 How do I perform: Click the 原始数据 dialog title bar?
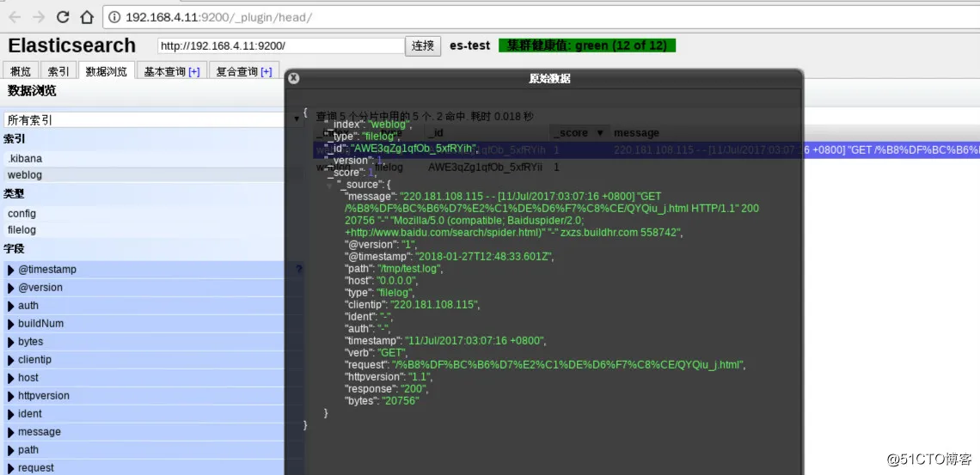click(544, 79)
